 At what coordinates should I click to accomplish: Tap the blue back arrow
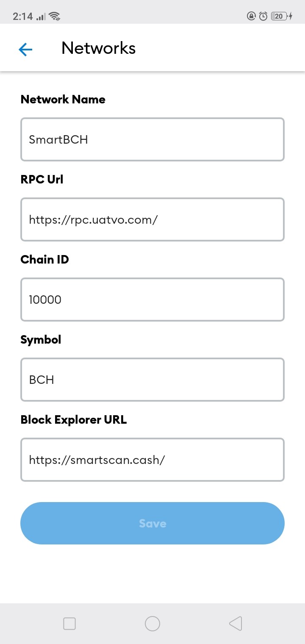[25, 50]
